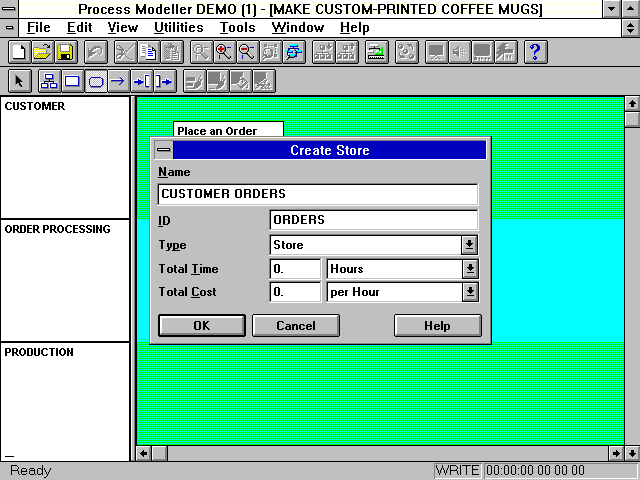Click the Zoom in magnifier icon
Viewport: 640px width, 480px height.
pyautogui.click(x=224, y=52)
